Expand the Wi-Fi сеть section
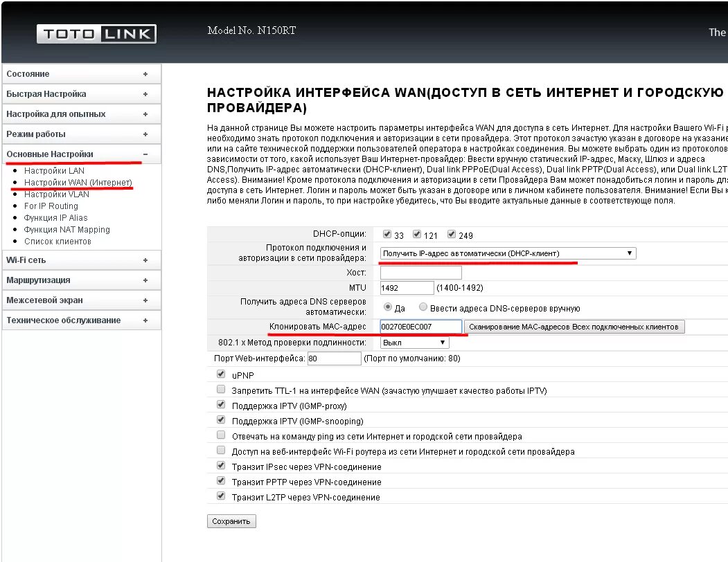Image resolution: width=728 pixels, height=562 pixels. coord(82,260)
